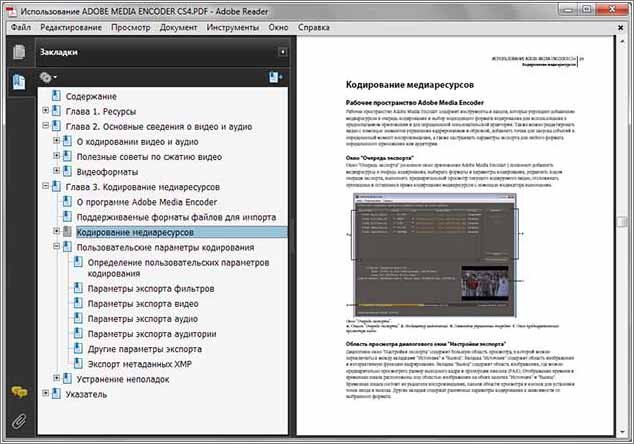Click the document vertical scrollbar thumb
This screenshot has height=444, width=634.
(622, 221)
